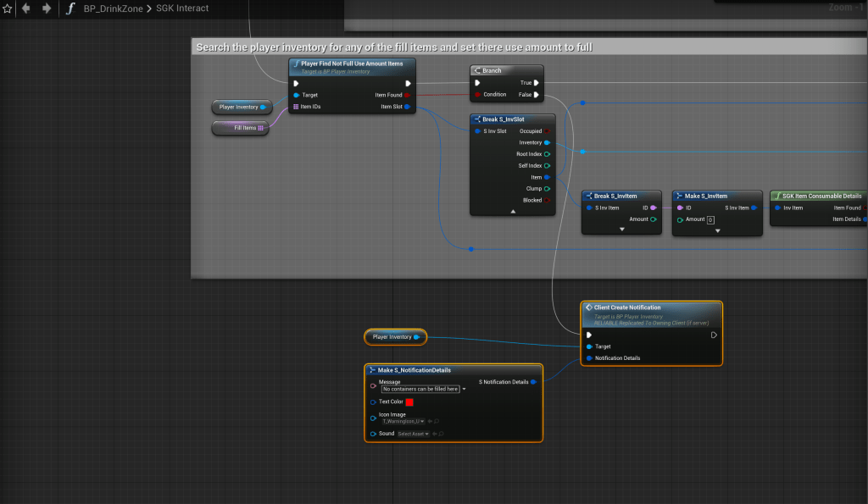
Task: Click the Amount input field on Make S_InvItem
Action: coord(710,219)
